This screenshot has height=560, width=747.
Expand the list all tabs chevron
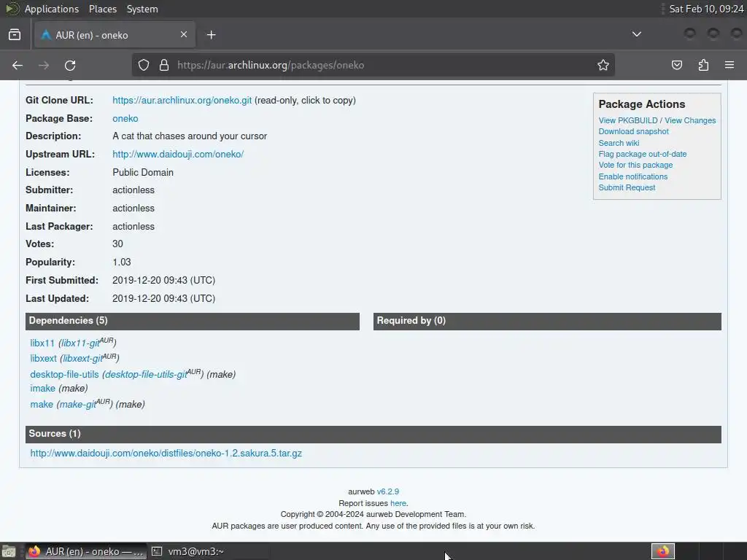click(636, 34)
